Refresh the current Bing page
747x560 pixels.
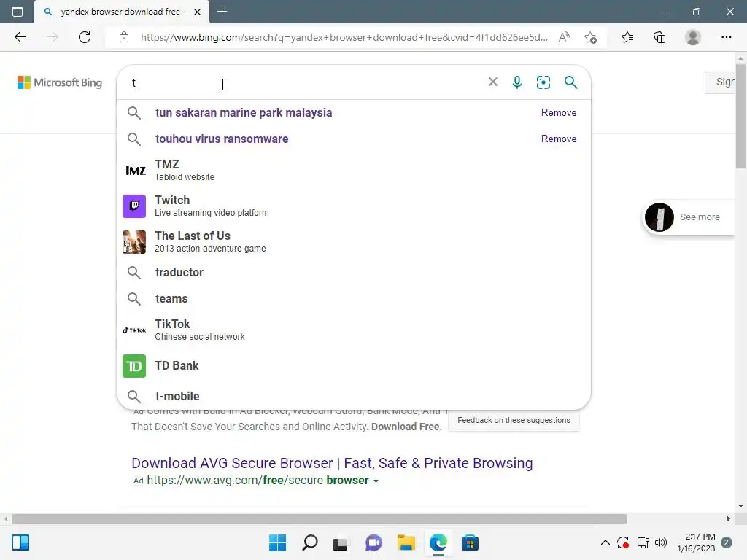tap(85, 37)
